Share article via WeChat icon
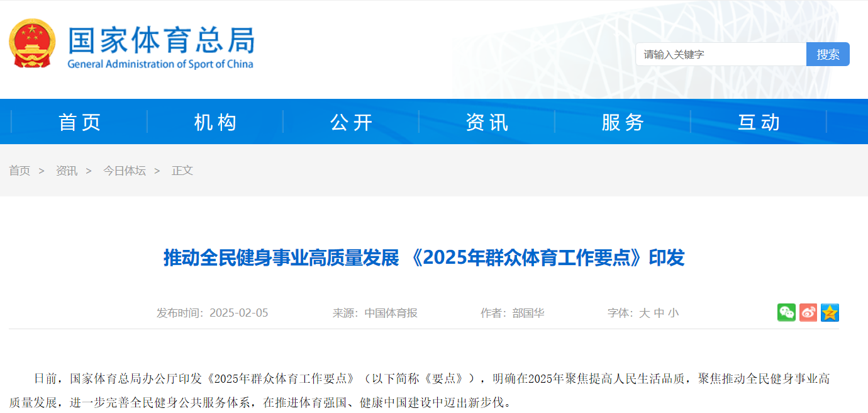This screenshot has width=868, height=413. tap(786, 312)
